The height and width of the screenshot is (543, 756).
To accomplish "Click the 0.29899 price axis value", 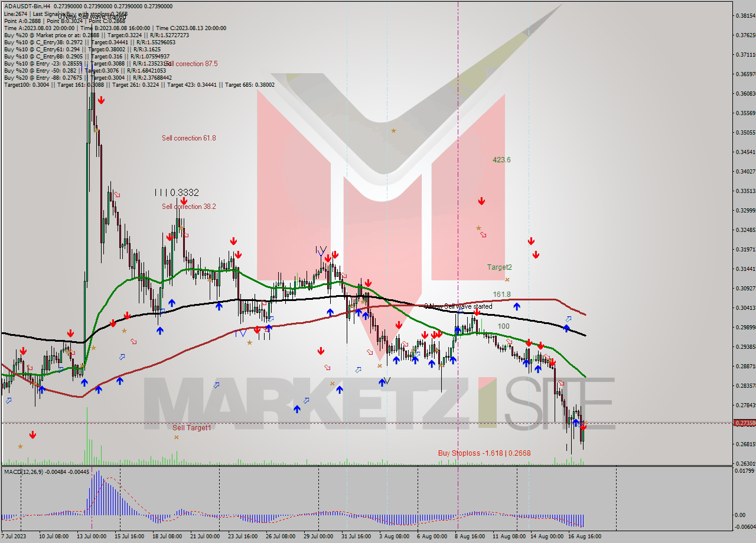I will [x=746, y=328].
